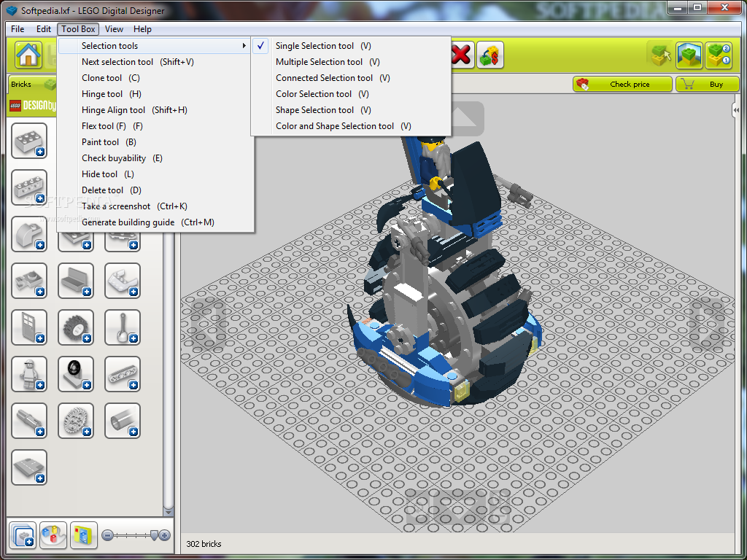This screenshot has width=747, height=560.
Task: Click the brick swap dollar-sign icon
Action: tap(490, 55)
